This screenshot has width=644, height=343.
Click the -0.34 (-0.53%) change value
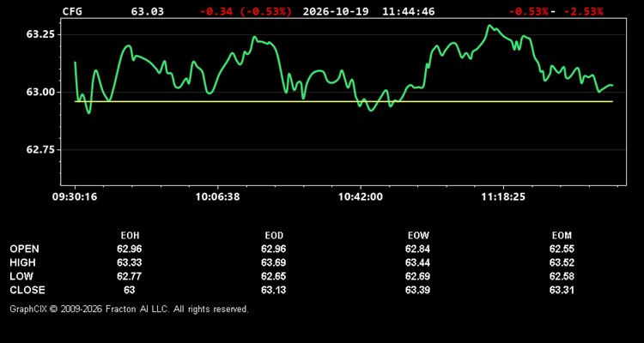pos(246,11)
